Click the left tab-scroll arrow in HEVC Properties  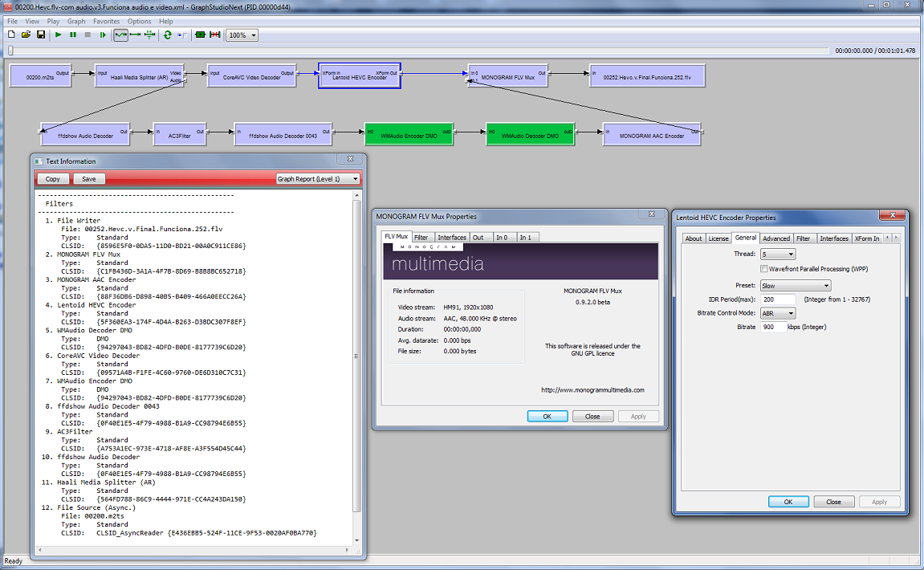click(x=887, y=238)
